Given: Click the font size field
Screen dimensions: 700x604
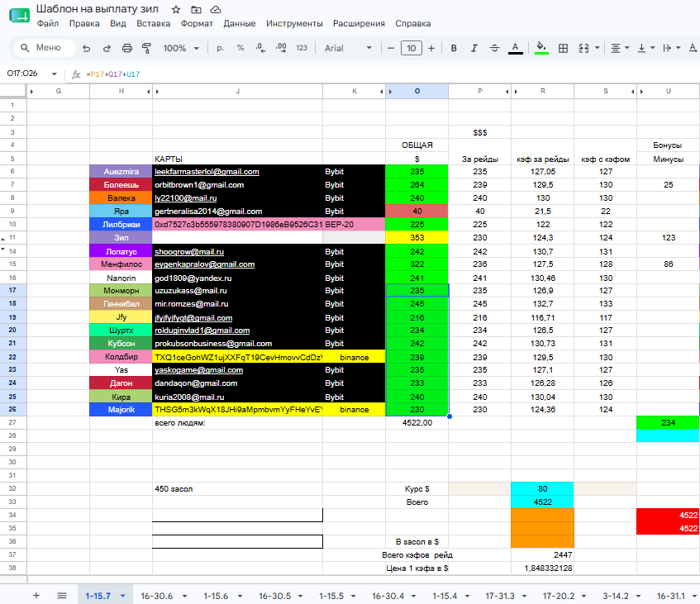Looking at the screenshot, I should tap(412, 48).
